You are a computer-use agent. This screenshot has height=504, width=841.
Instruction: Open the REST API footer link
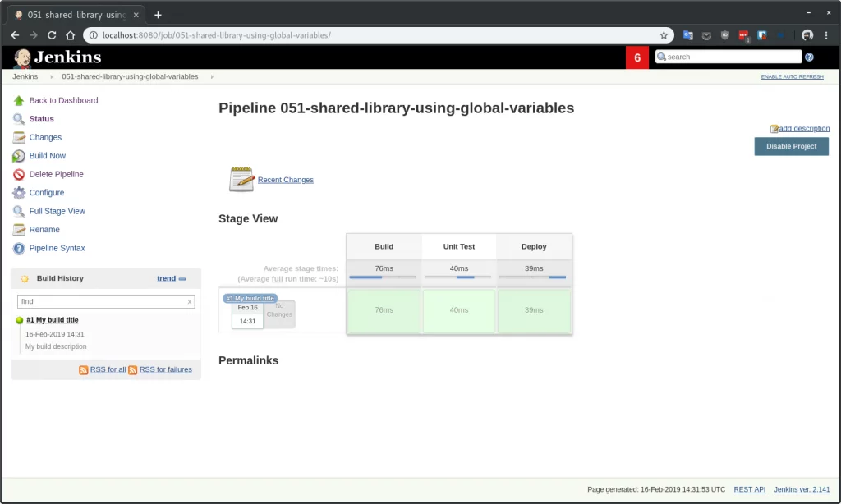tap(749, 489)
